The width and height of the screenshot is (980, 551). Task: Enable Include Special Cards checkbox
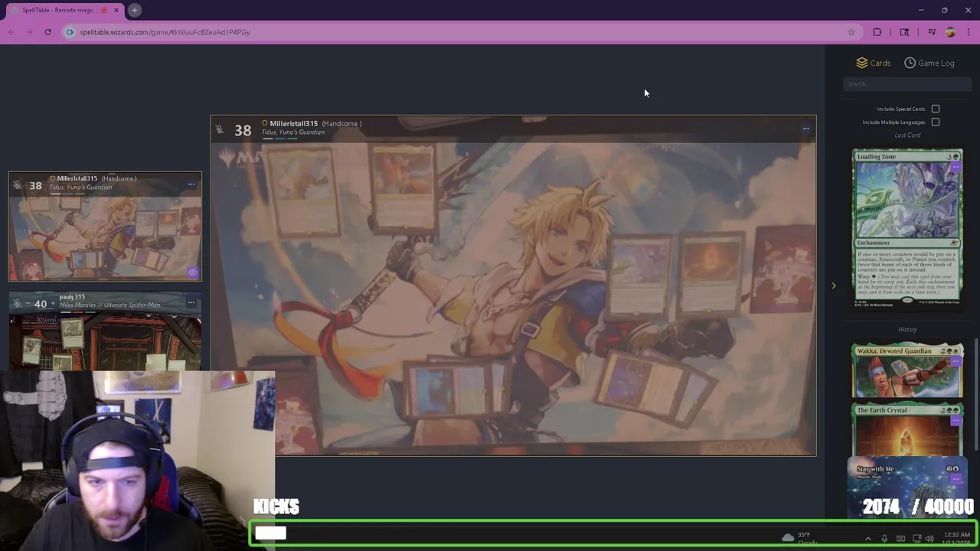click(x=936, y=109)
